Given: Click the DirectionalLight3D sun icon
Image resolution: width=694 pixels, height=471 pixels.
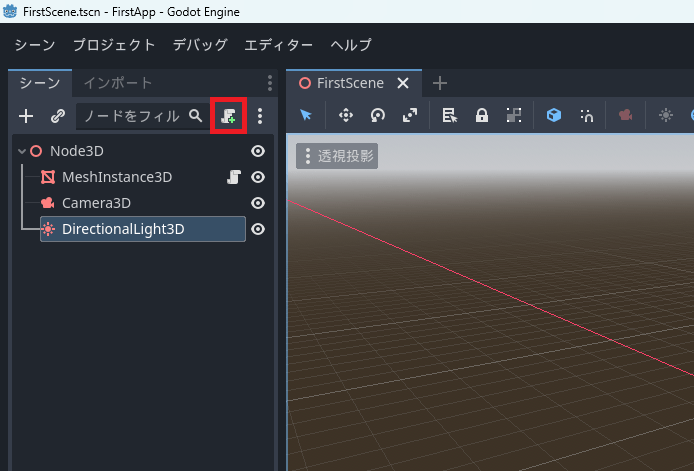Looking at the screenshot, I should click(48, 229).
